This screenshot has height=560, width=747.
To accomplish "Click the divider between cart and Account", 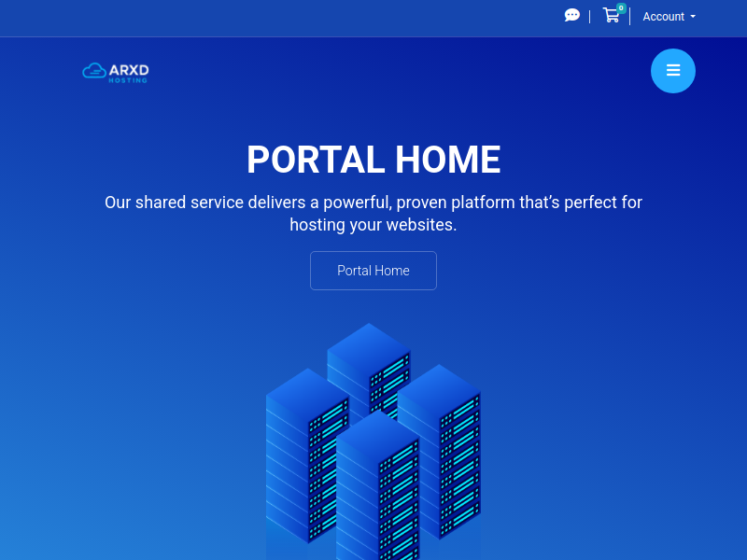I will point(630,17).
